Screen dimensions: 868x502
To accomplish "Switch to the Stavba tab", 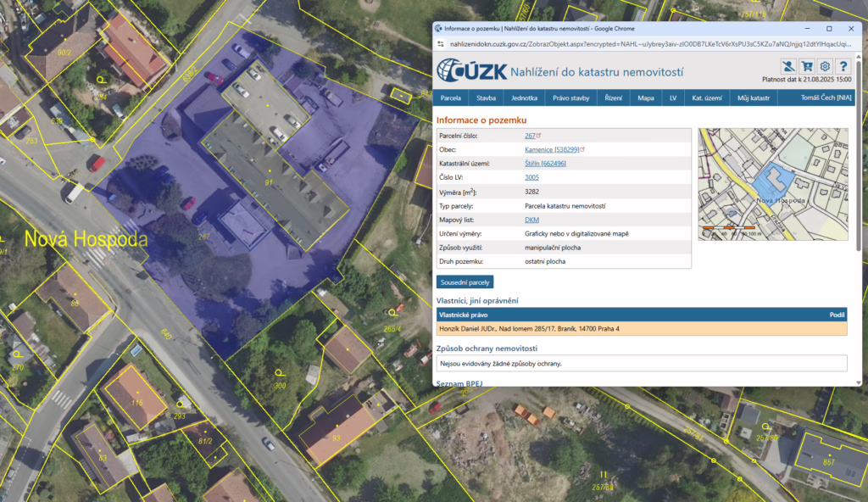I will point(486,98).
